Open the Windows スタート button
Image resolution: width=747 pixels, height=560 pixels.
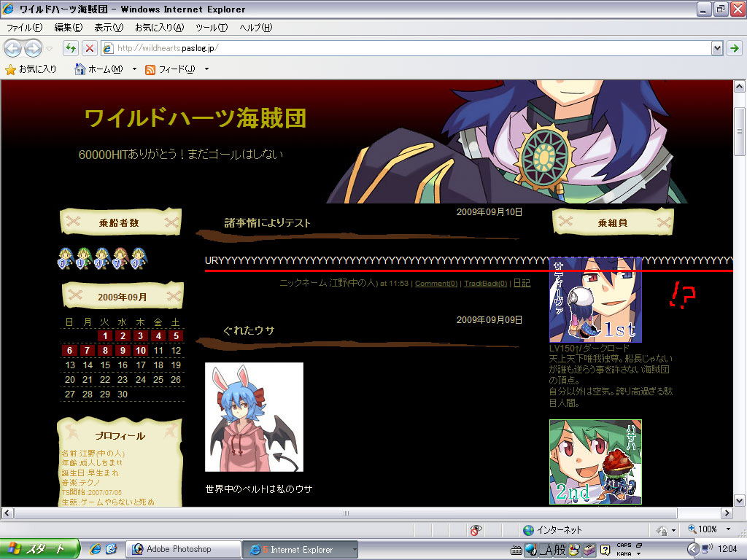(x=39, y=549)
